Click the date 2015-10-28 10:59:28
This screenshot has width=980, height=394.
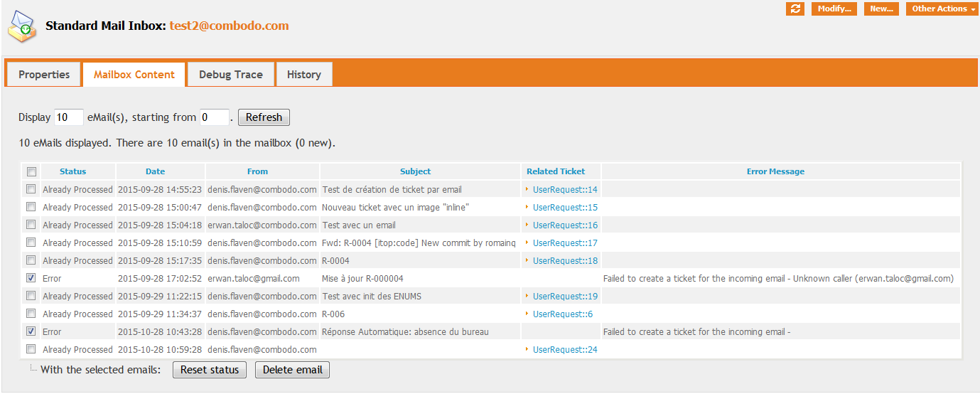(x=160, y=350)
